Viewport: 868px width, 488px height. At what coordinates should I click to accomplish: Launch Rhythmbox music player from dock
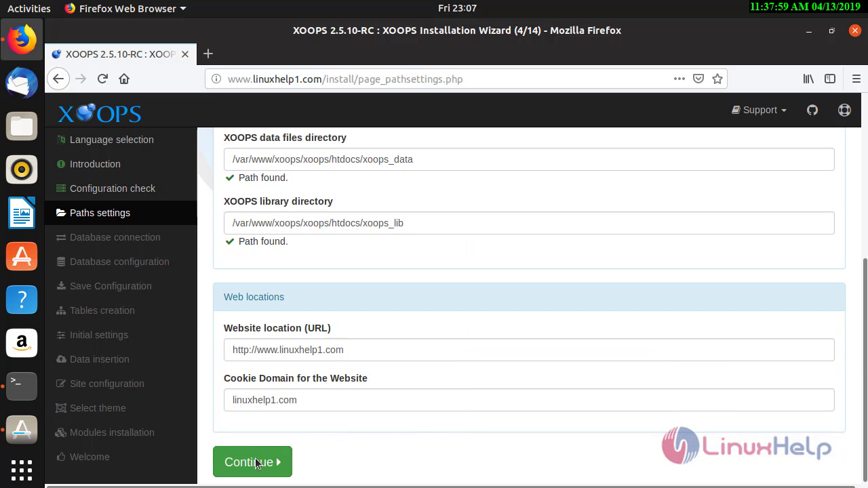pyautogui.click(x=22, y=169)
